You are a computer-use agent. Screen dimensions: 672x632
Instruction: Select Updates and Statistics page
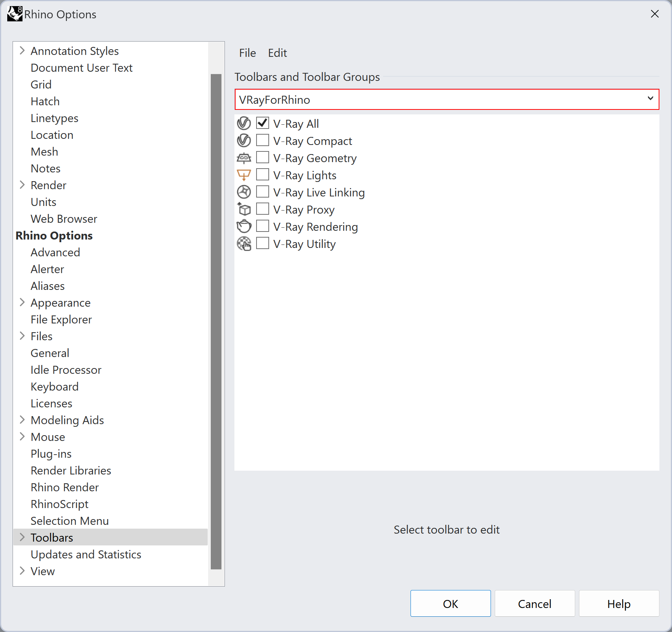(x=86, y=555)
